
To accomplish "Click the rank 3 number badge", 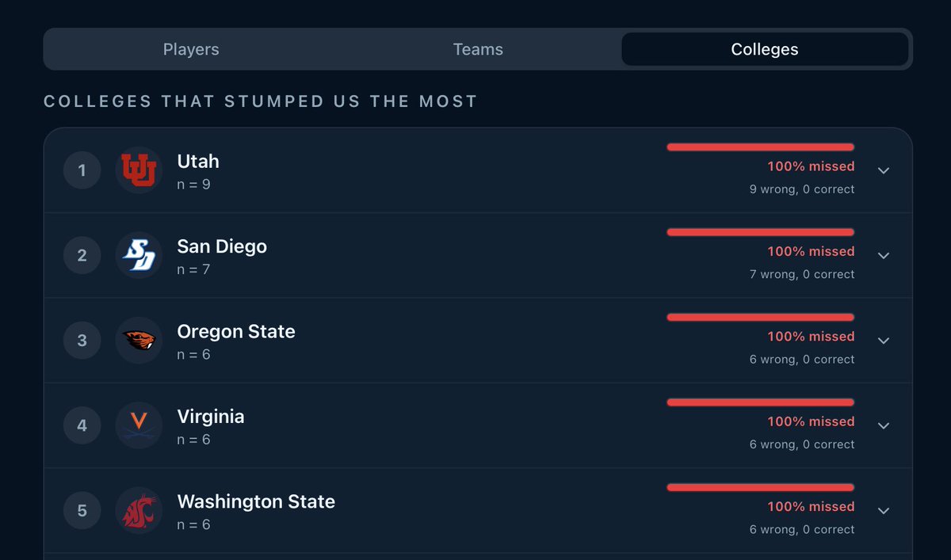I will tap(82, 341).
